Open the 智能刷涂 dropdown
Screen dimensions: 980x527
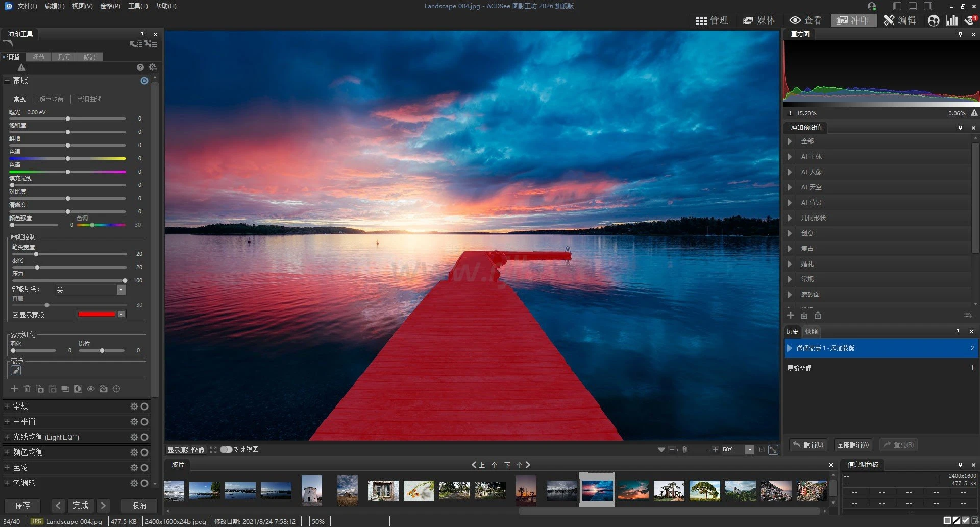coord(121,290)
